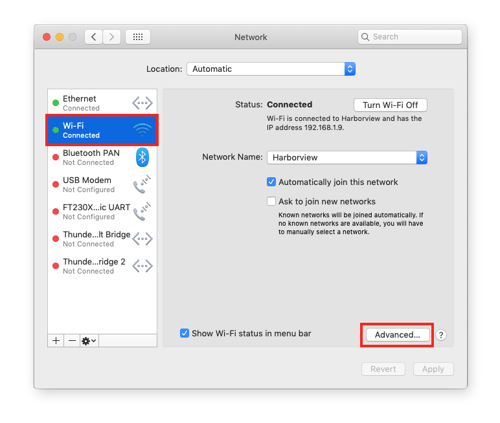Select the Bluetooth PAN service
500x423 pixels.
point(102,157)
